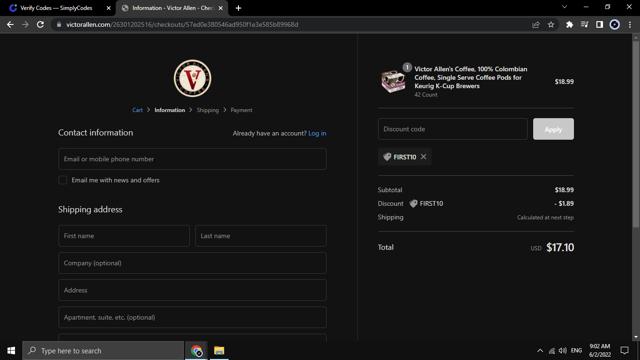
Task: Click the Payment breadcrumb step
Action: [241, 110]
